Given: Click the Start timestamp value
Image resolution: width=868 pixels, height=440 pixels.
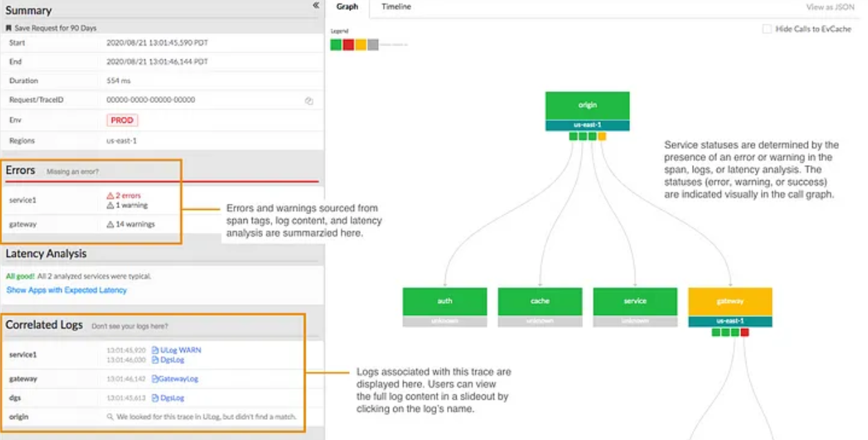Looking at the screenshot, I should 157,43.
